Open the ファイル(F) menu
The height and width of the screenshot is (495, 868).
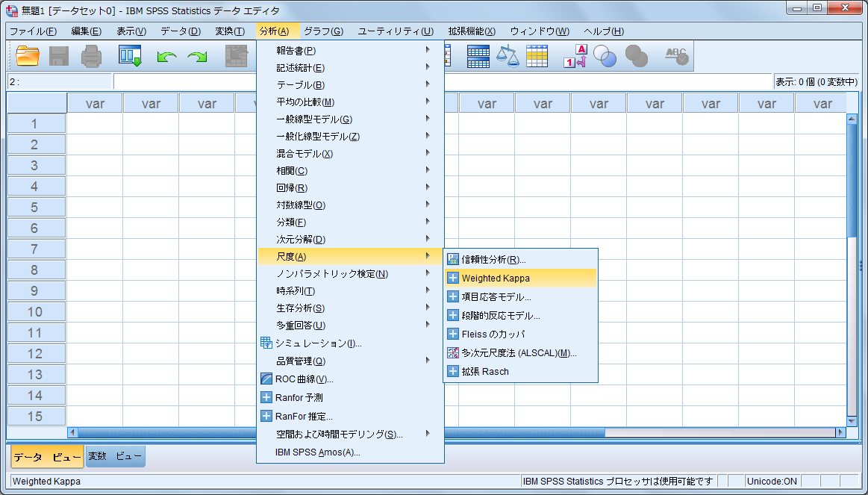coord(34,31)
